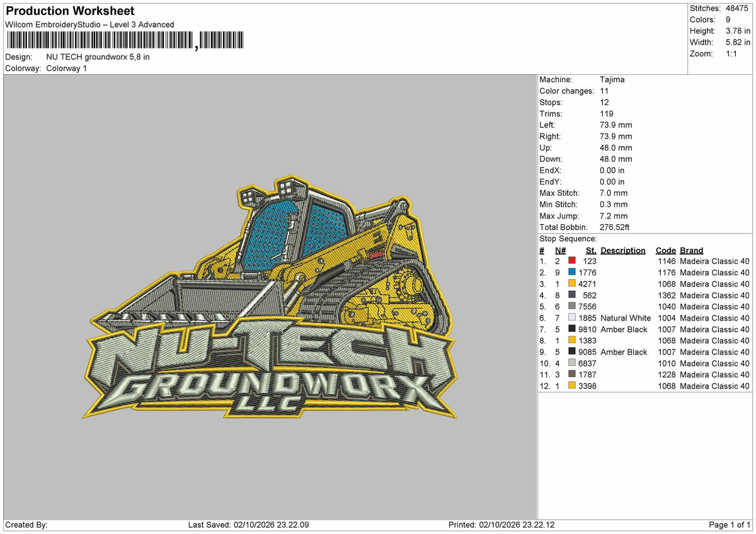Click the 'Down:' measurement label
The height and width of the screenshot is (534, 756).
point(551,159)
